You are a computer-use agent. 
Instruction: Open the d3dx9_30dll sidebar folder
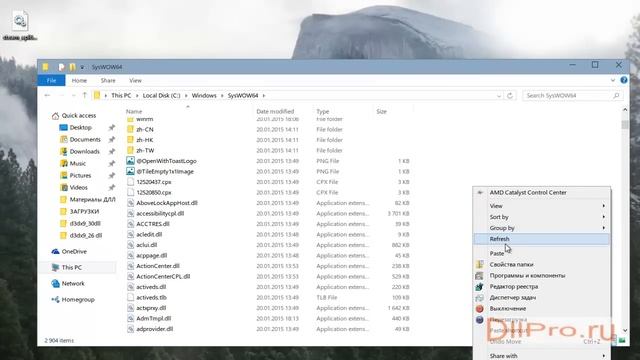click(85, 223)
